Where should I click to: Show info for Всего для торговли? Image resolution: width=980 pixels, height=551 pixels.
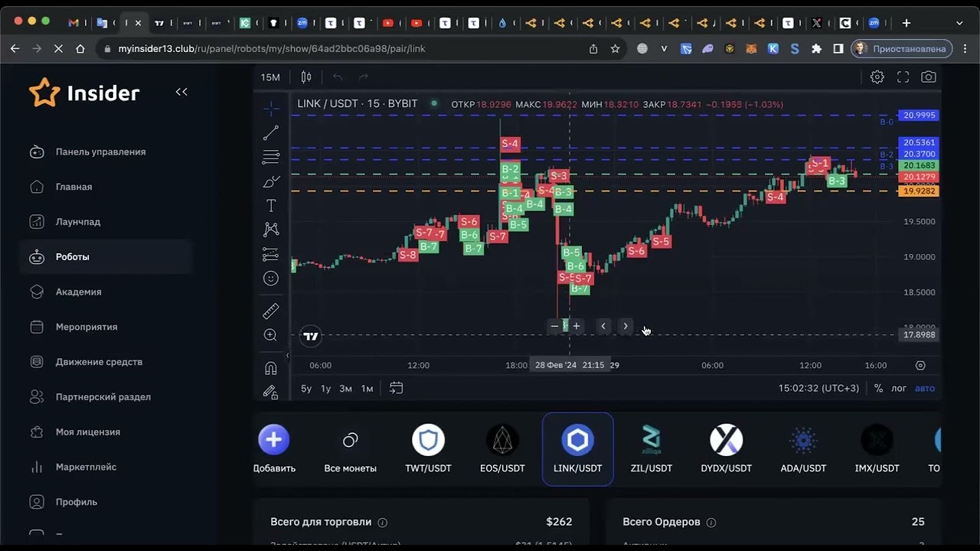coord(383,523)
